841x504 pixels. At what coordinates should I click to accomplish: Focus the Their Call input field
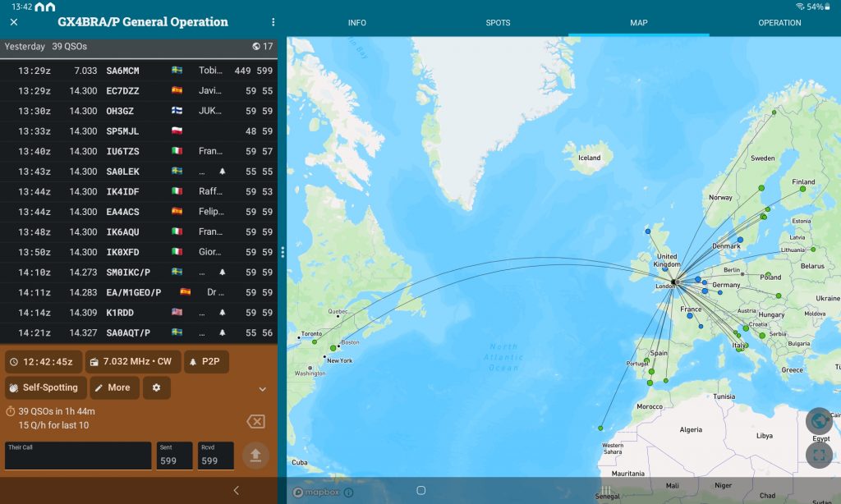(78, 456)
